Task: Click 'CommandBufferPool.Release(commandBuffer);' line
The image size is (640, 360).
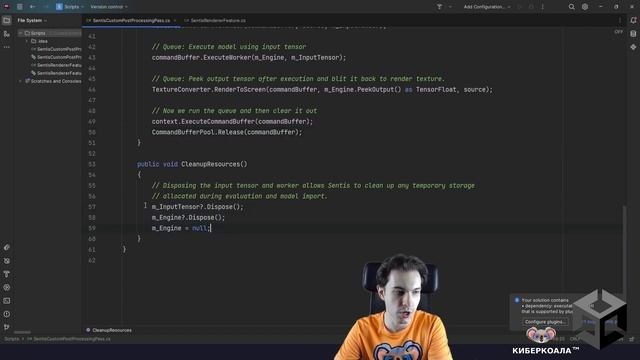Action: (x=227, y=132)
